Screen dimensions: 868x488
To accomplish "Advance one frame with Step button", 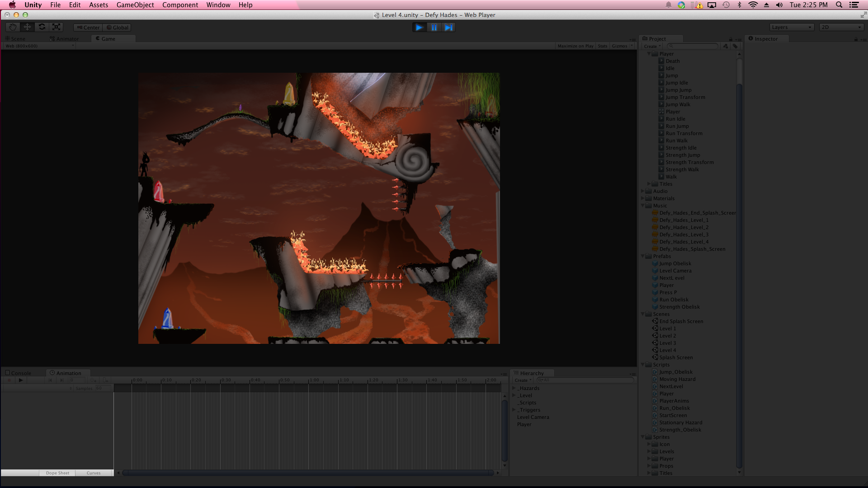I will pos(448,28).
